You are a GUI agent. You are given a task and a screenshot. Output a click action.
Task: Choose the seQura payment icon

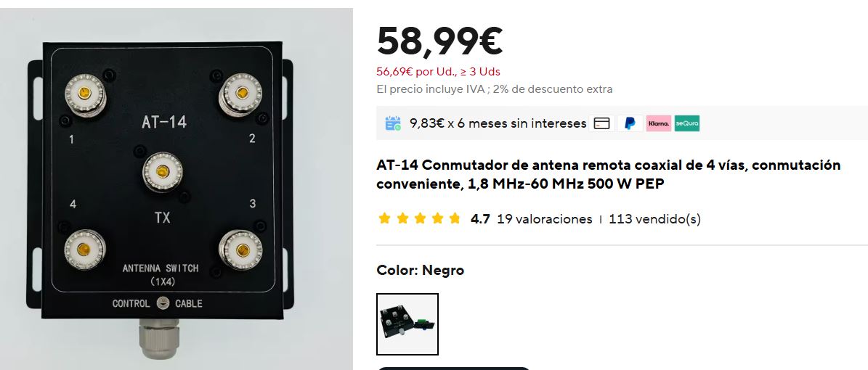(x=687, y=123)
